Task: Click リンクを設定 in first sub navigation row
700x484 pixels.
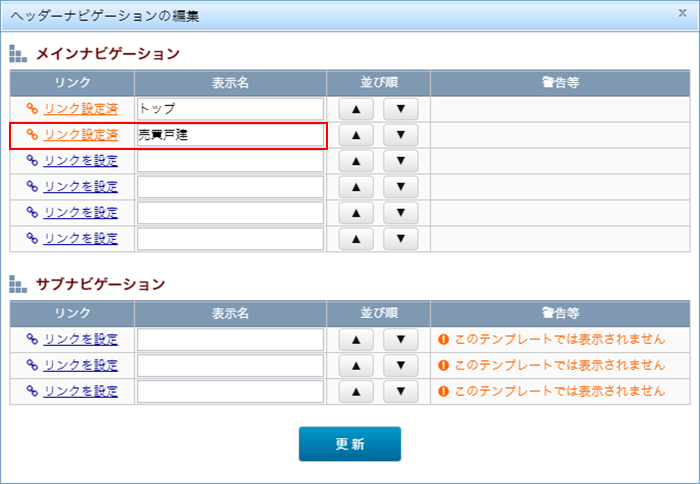Action: tap(81, 340)
